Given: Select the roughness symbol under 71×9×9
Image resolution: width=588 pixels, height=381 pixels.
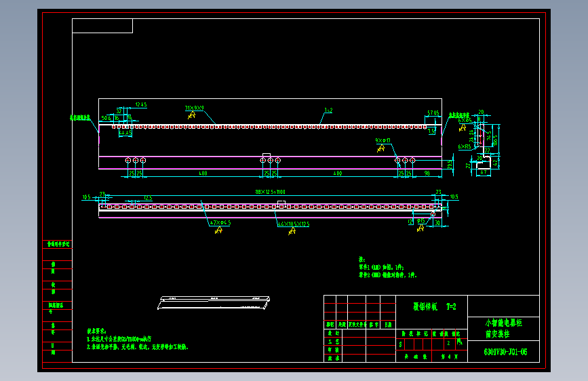Looking at the screenshot, I should pos(192,115).
